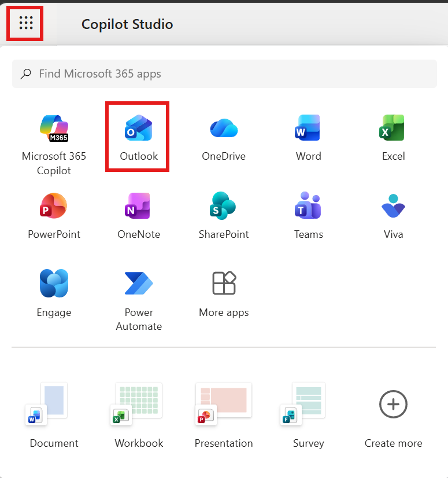The height and width of the screenshot is (478, 448).
Task: Click the Create more plus button
Action: click(393, 405)
